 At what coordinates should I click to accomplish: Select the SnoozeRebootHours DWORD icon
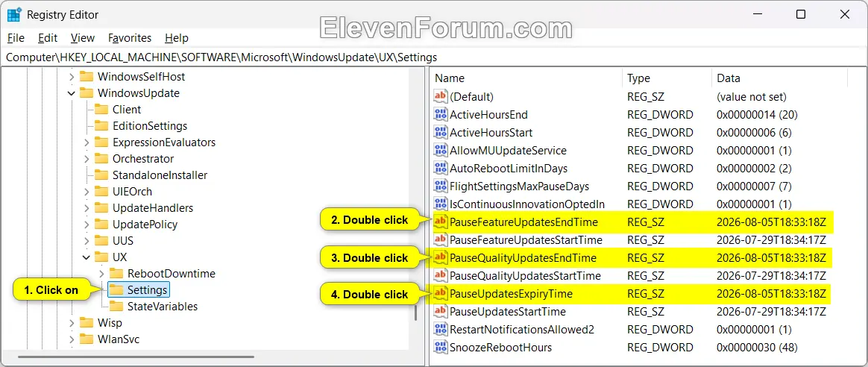click(x=441, y=347)
